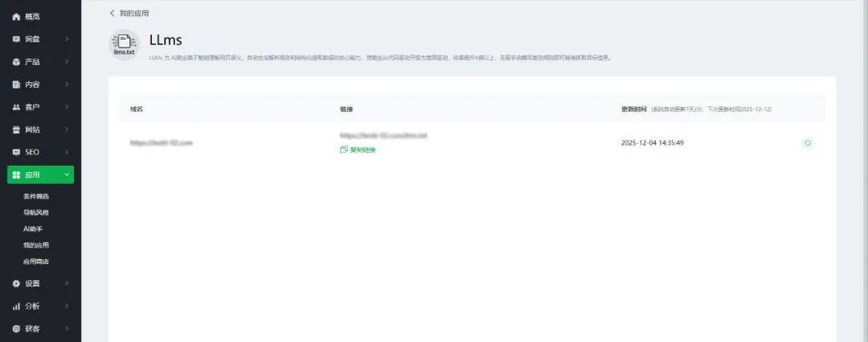
Task: Click the LLms page title
Action: [x=166, y=40]
